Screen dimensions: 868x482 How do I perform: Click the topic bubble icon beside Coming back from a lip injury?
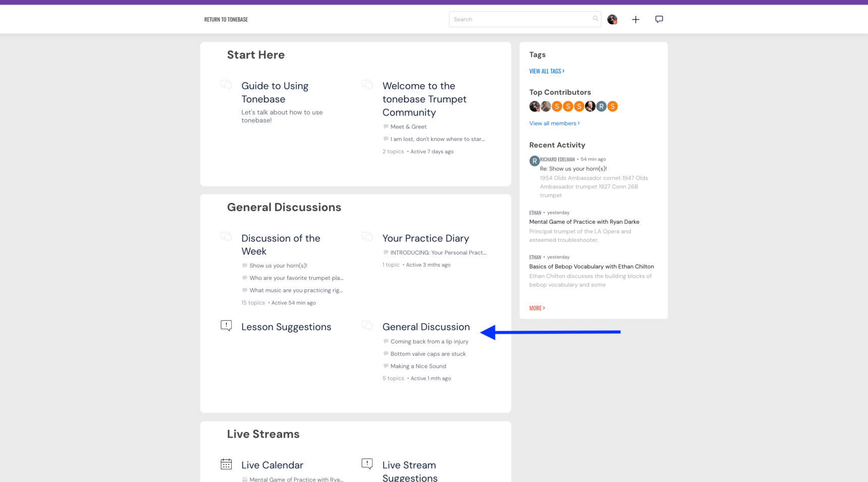386,341
